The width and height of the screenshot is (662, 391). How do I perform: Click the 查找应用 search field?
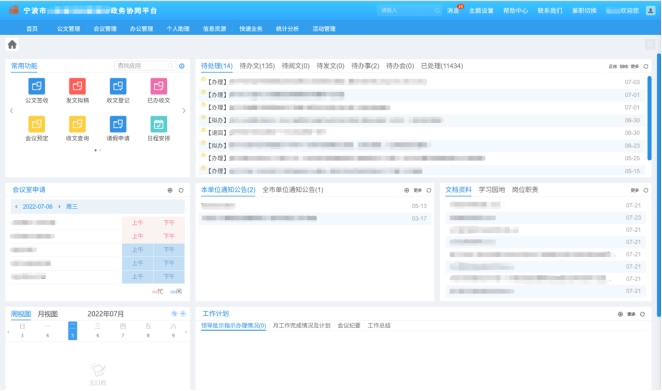click(x=144, y=66)
